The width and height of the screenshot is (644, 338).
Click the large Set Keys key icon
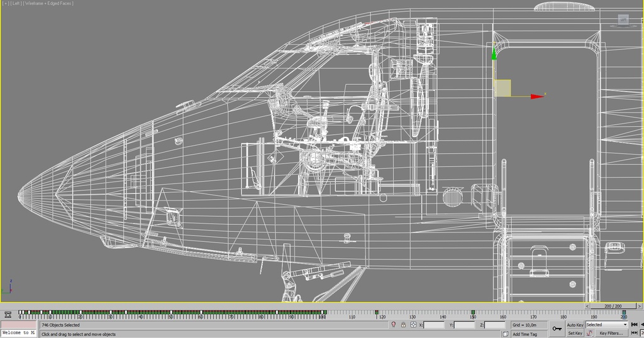click(x=557, y=329)
